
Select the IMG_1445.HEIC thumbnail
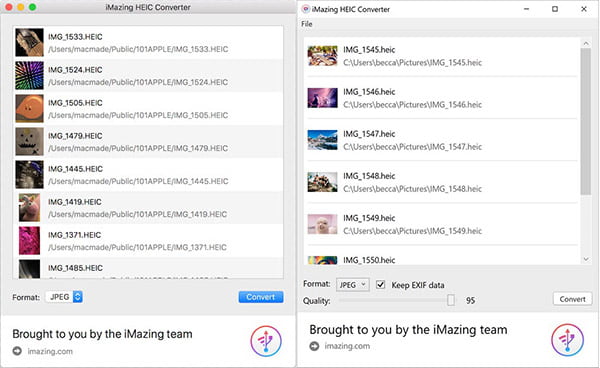(29, 175)
